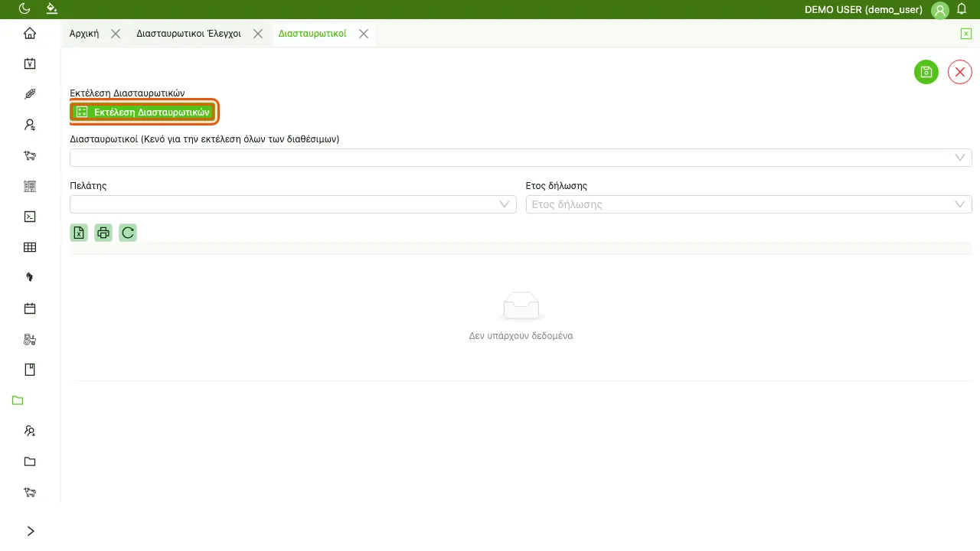The height and width of the screenshot is (551, 980).
Task: Open the Ετος δήλωσης dropdown
Action: 749,204
